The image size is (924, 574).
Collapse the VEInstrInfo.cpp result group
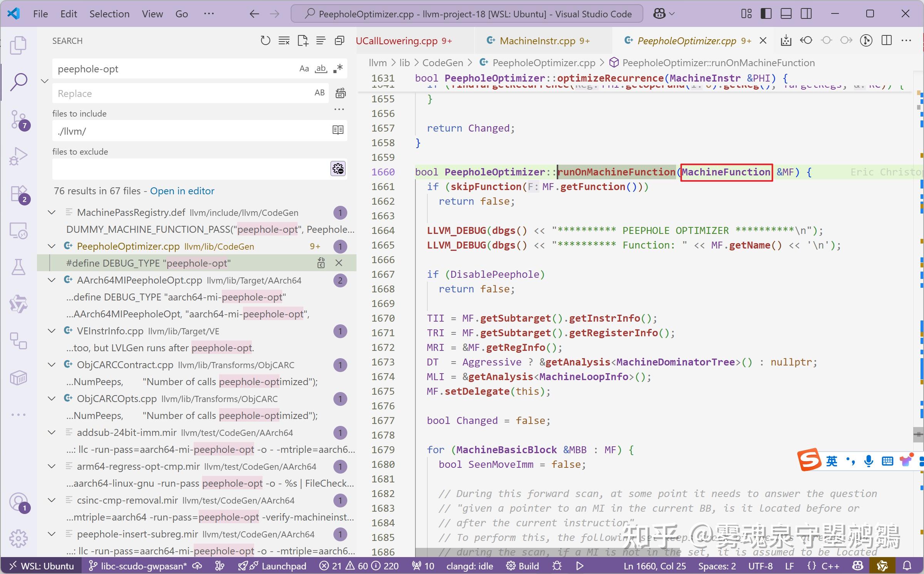point(52,331)
